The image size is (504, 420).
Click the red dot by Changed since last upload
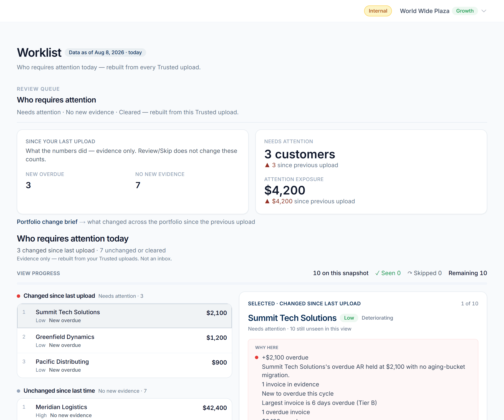click(x=18, y=296)
